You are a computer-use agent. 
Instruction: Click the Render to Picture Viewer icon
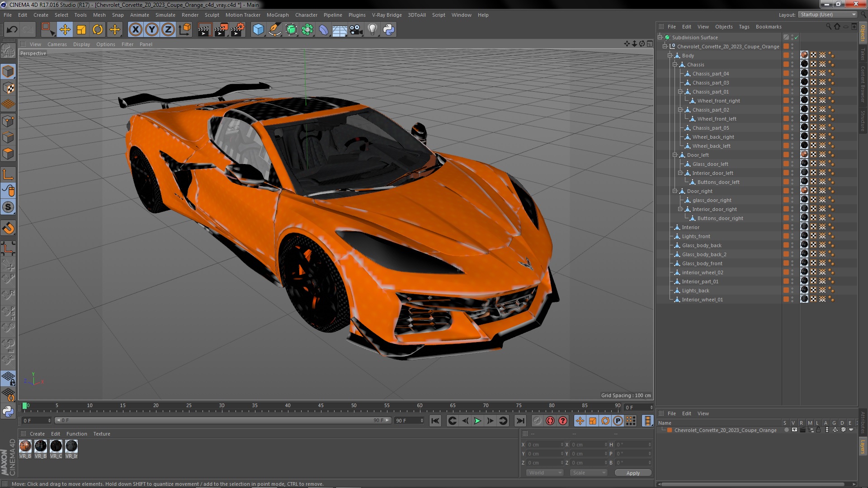pos(221,30)
